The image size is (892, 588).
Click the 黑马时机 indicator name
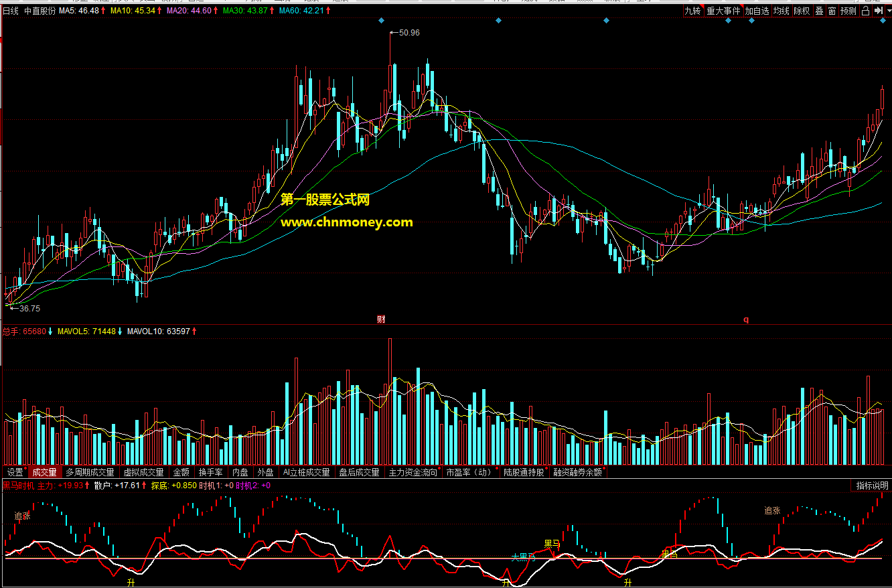18,486
